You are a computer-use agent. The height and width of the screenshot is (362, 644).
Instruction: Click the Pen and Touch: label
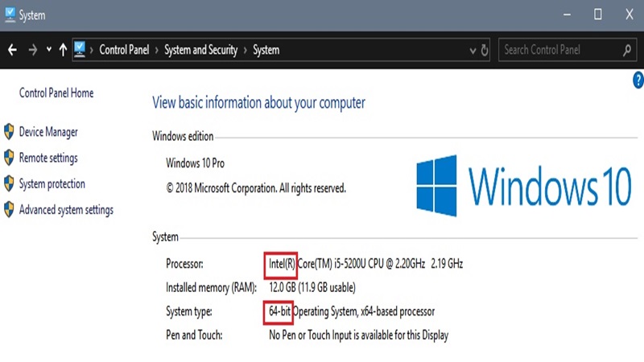point(194,335)
